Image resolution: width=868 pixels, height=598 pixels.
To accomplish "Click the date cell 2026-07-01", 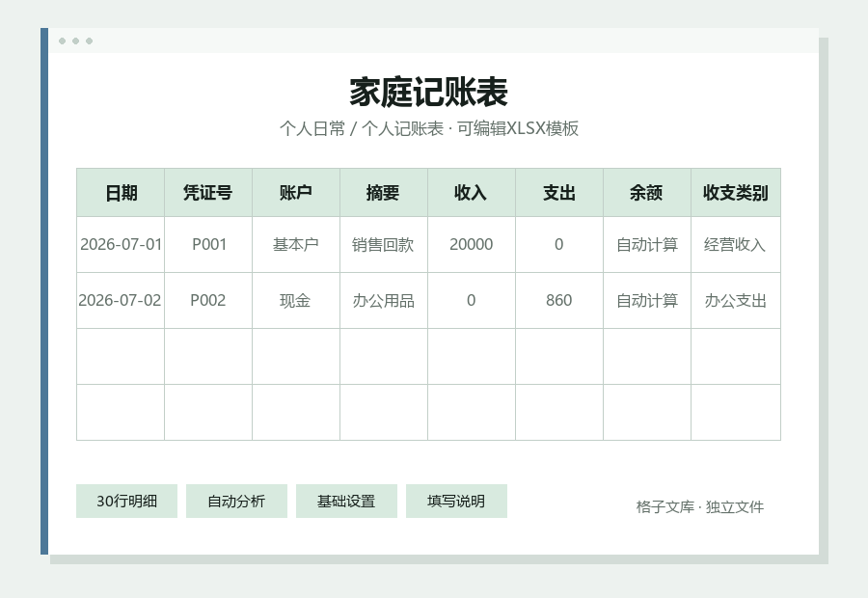I will tap(121, 245).
